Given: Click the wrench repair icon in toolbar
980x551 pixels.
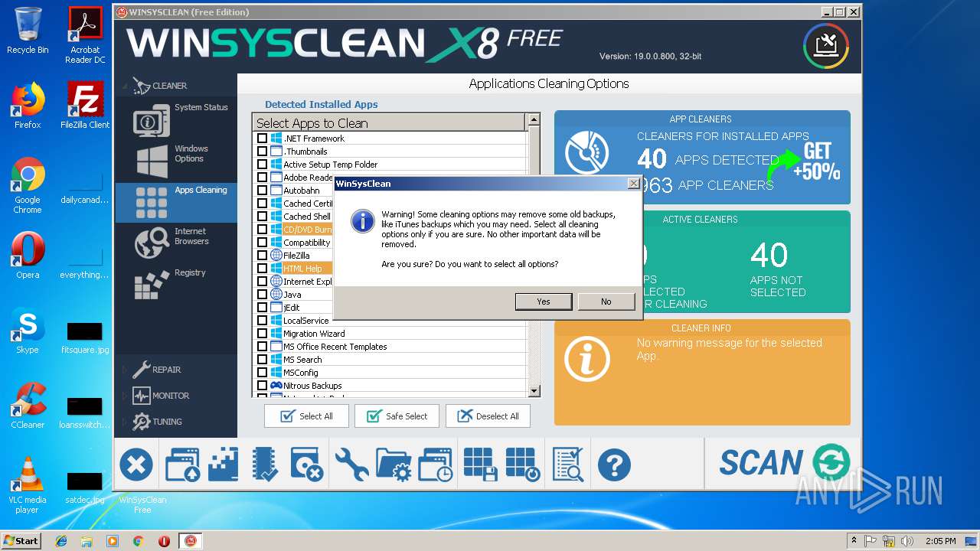Looking at the screenshot, I should [351, 465].
